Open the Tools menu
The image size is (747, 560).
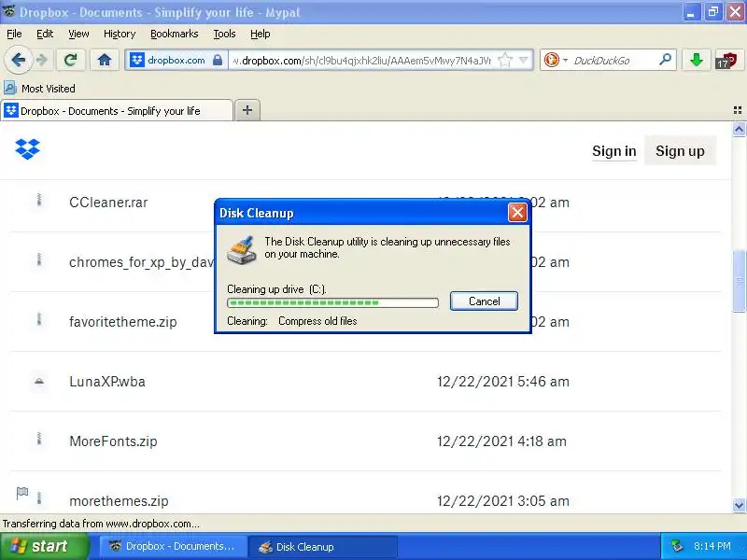(x=224, y=34)
